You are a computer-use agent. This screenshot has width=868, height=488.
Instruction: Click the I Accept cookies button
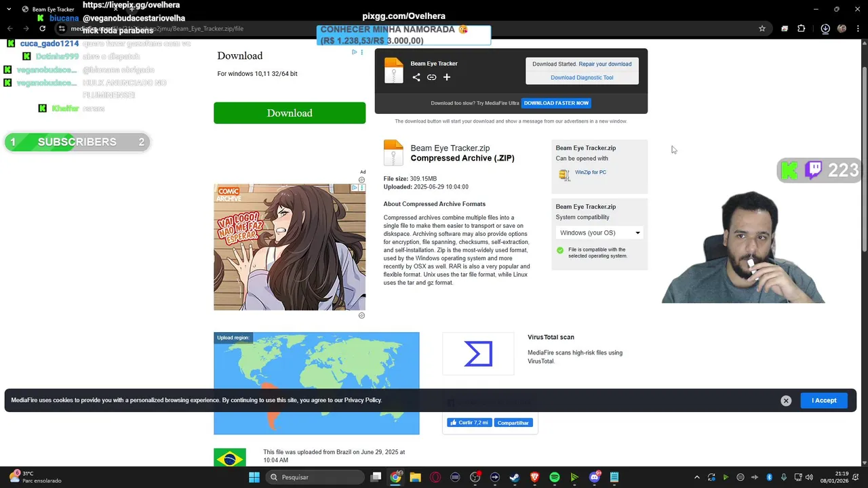[x=824, y=400]
